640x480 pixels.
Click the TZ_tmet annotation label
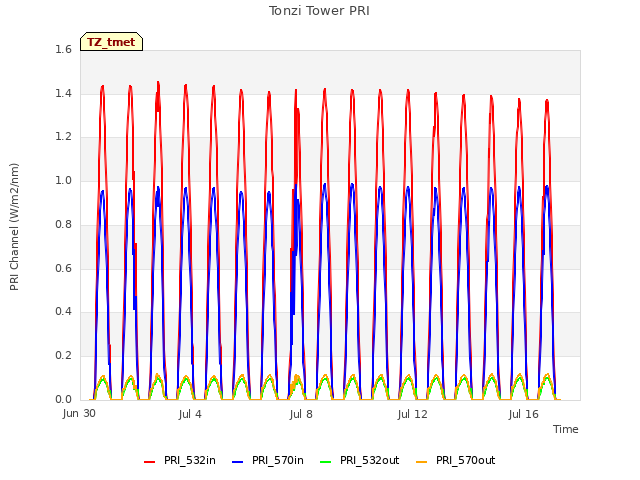point(111,42)
